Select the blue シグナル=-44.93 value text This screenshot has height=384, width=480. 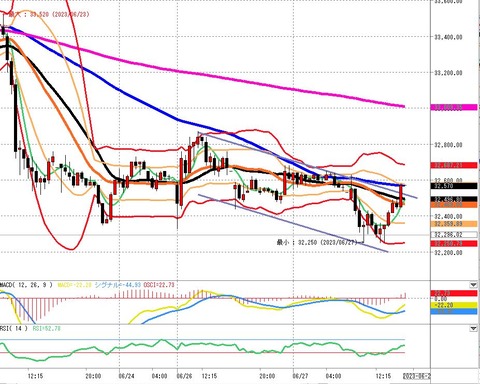(x=118, y=285)
